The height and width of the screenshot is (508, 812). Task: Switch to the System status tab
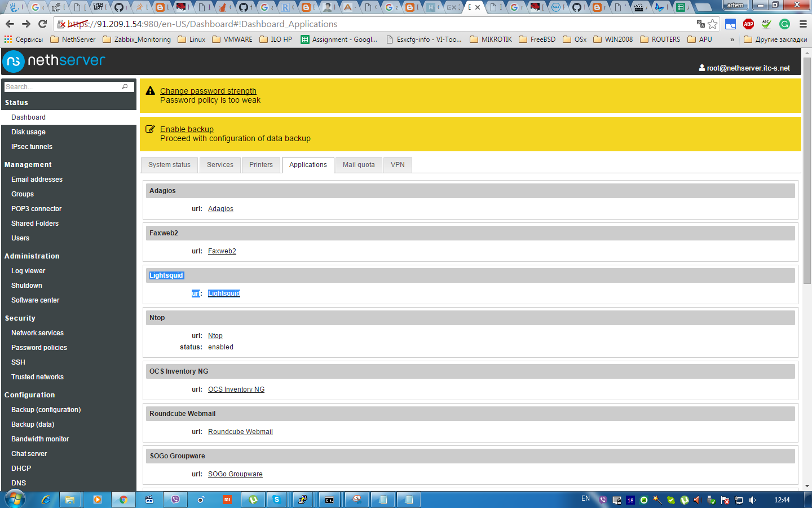(x=169, y=165)
